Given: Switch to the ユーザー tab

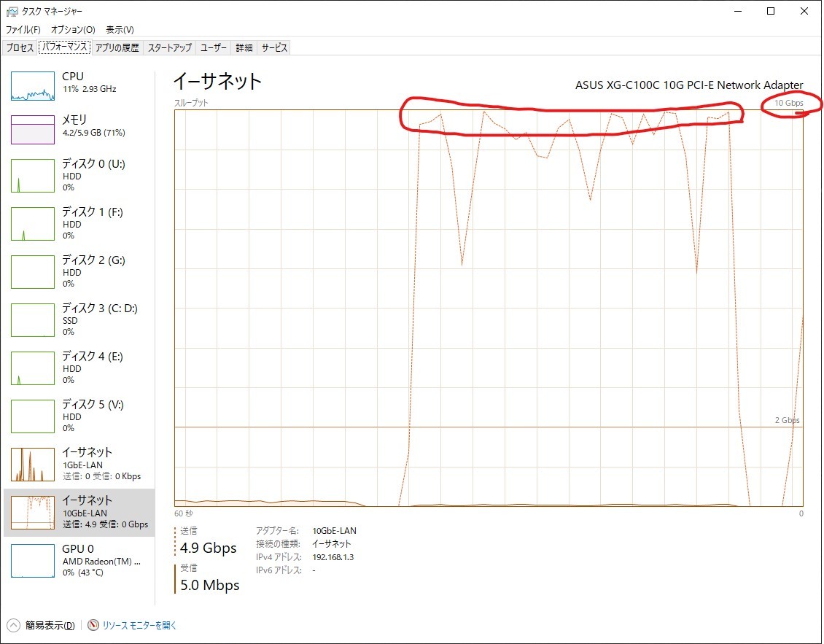Looking at the screenshot, I should (x=214, y=48).
